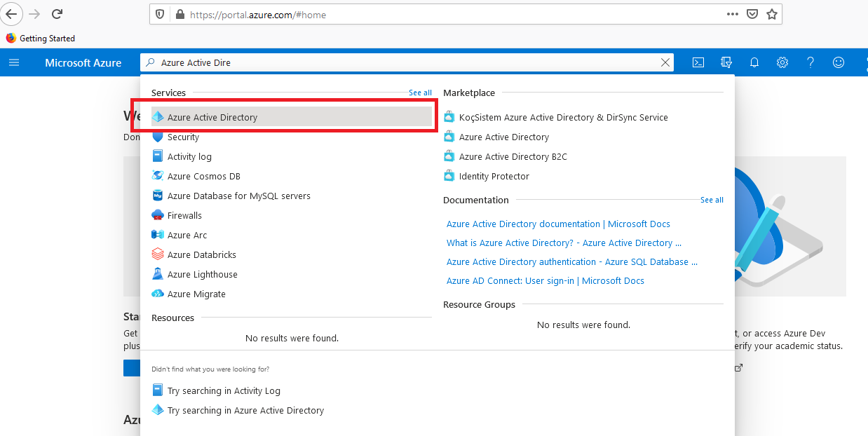Image resolution: width=868 pixels, height=436 pixels.
Task: Click See all next to Documentation
Action: point(712,200)
